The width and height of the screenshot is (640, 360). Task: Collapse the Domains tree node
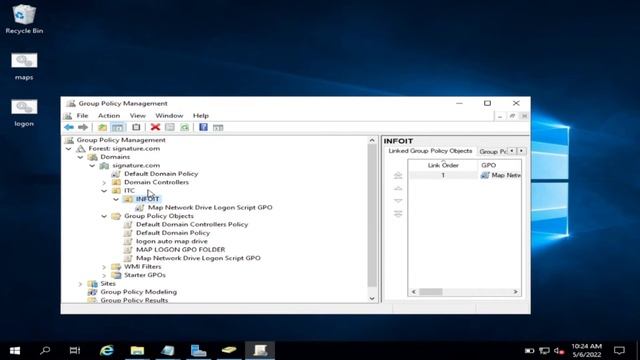click(80, 157)
